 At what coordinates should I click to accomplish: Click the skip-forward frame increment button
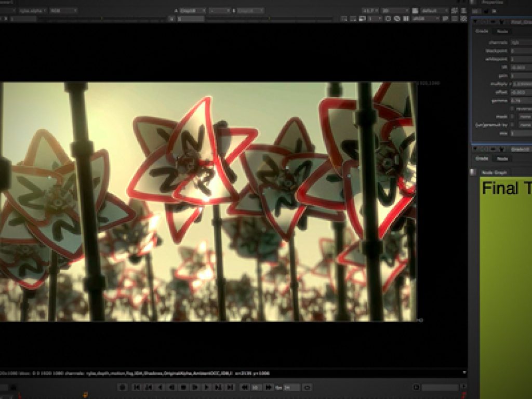[268, 387]
